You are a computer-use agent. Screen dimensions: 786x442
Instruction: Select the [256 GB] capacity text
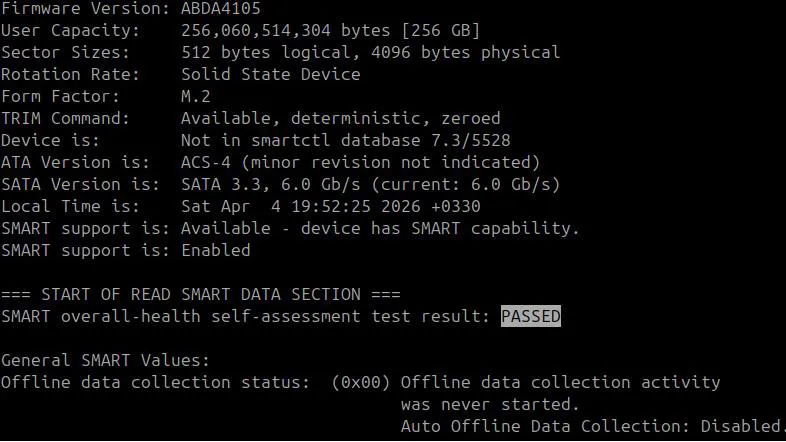click(x=441, y=31)
